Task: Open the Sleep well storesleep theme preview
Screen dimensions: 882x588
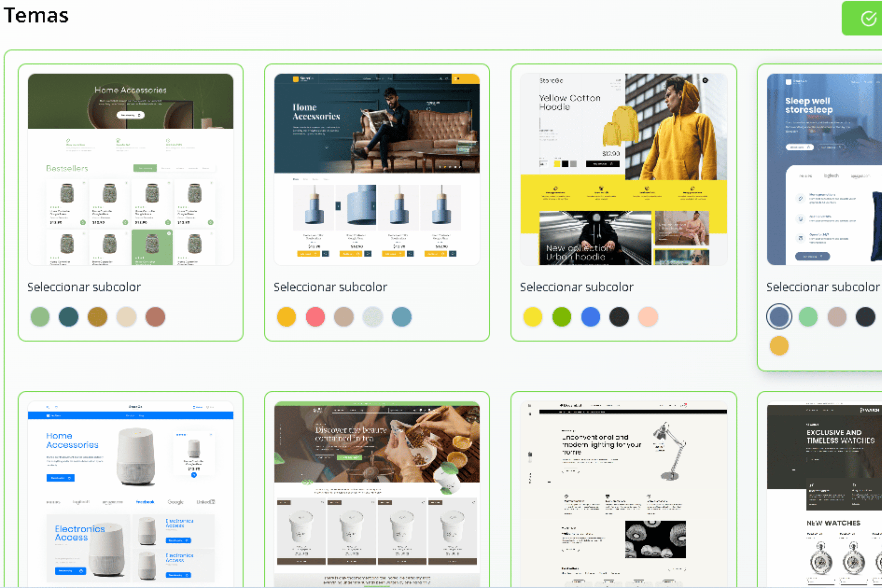Action: point(825,170)
